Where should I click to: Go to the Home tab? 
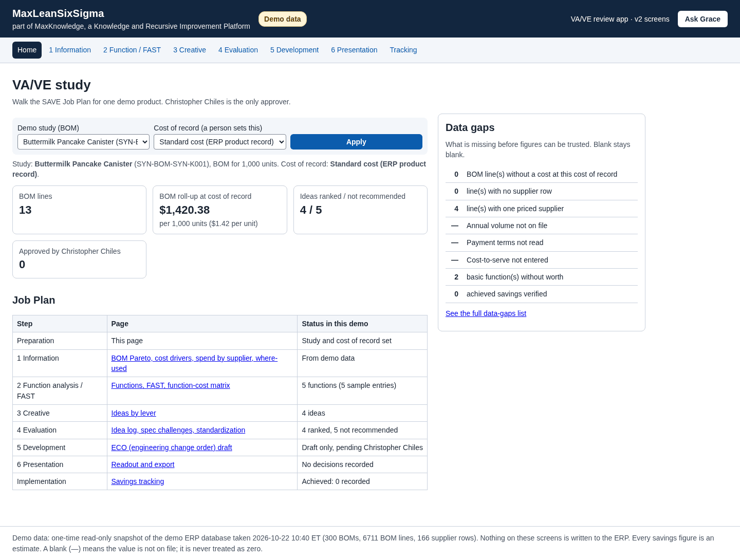click(x=27, y=50)
